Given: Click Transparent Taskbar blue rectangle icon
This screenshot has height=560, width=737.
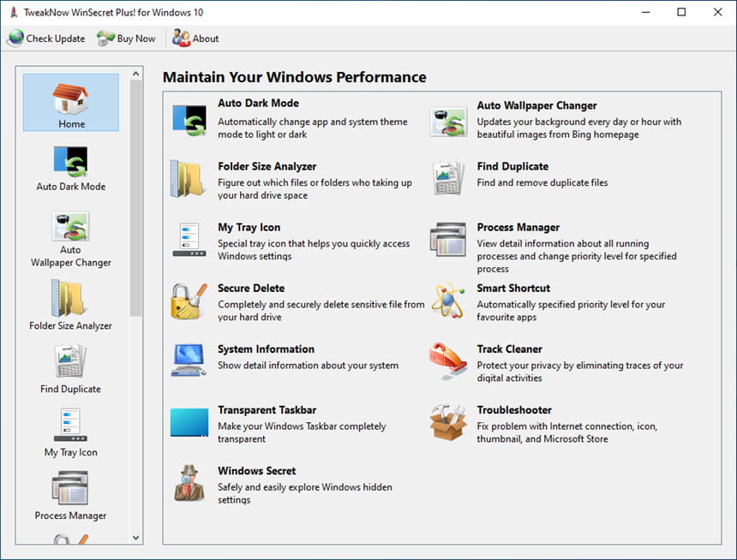Looking at the screenshot, I should click(189, 422).
